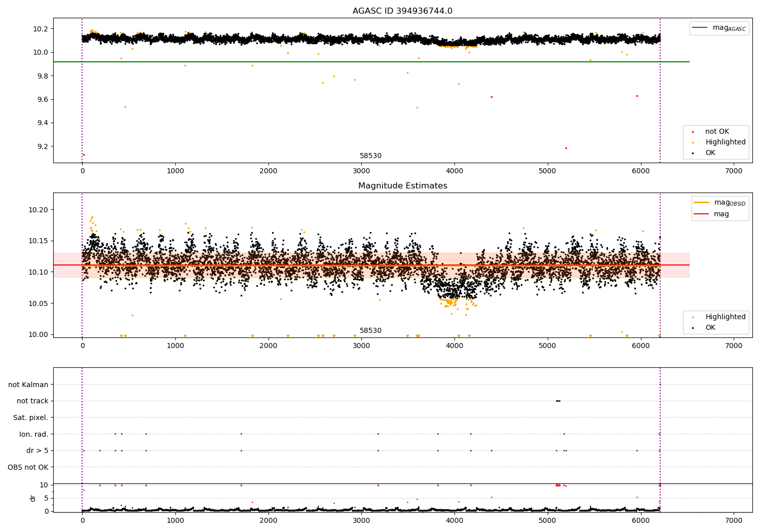The image size is (760, 532).
Task: Click the 'OBS not OK' axis label
Action: (x=28, y=467)
